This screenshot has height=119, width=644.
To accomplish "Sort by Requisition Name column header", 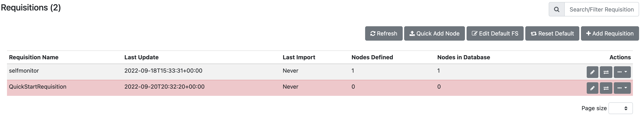I will coord(34,57).
